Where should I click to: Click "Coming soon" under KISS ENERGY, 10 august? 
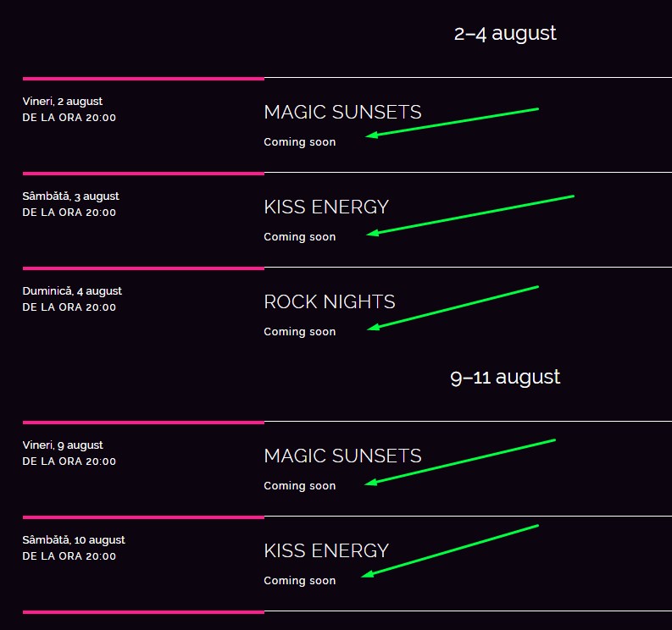(299, 581)
